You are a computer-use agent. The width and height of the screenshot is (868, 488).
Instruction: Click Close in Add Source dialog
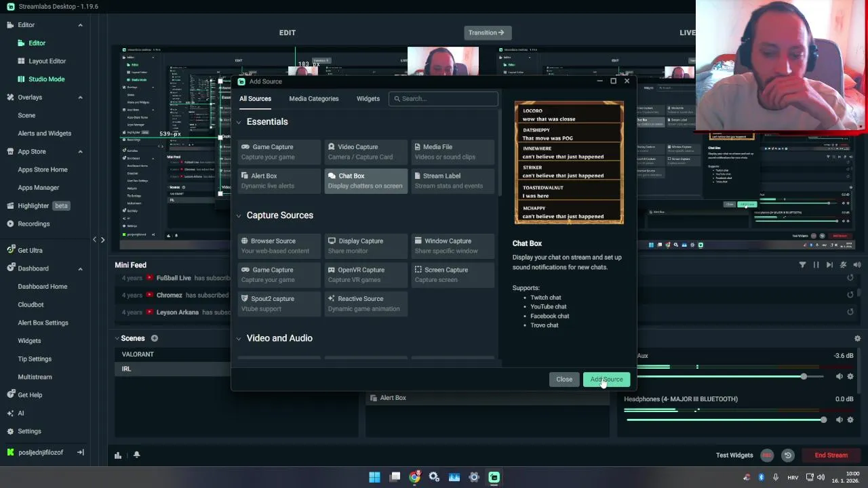coord(564,380)
